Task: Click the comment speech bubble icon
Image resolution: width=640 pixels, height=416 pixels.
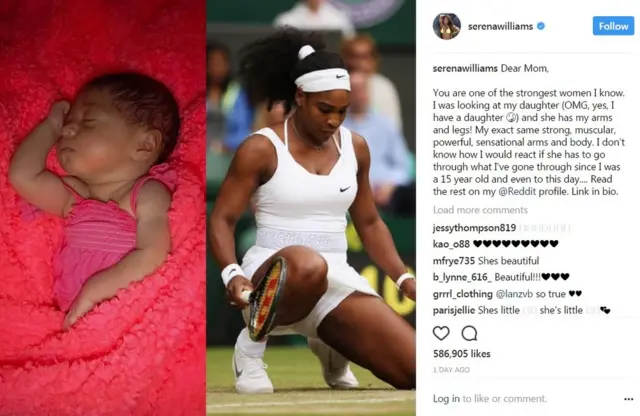Action: tap(469, 334)
